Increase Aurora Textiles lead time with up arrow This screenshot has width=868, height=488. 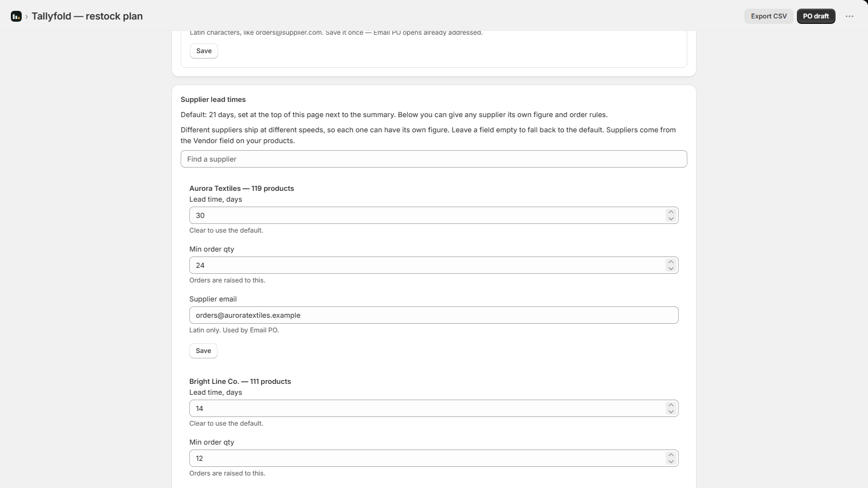point(671,212)
